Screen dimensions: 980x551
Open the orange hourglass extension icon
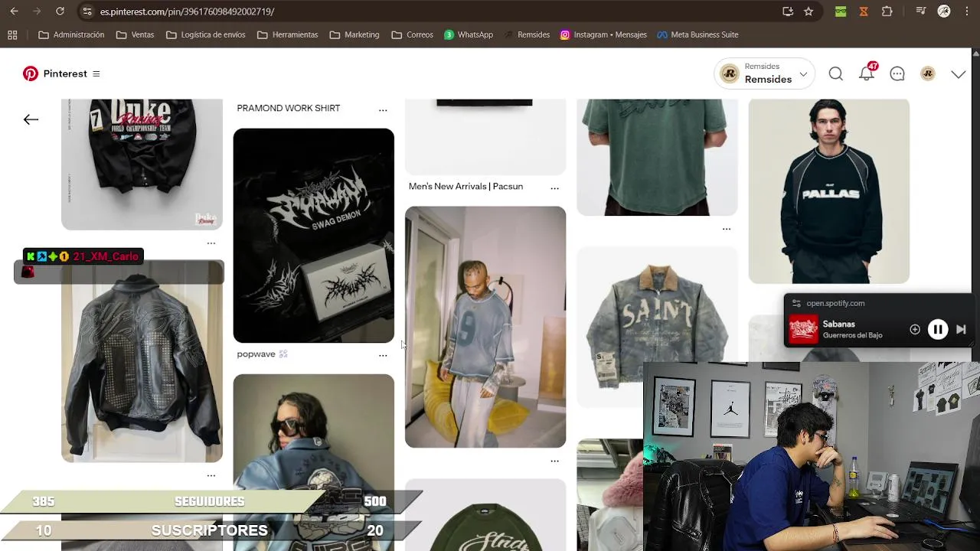[x=864, y=11]
